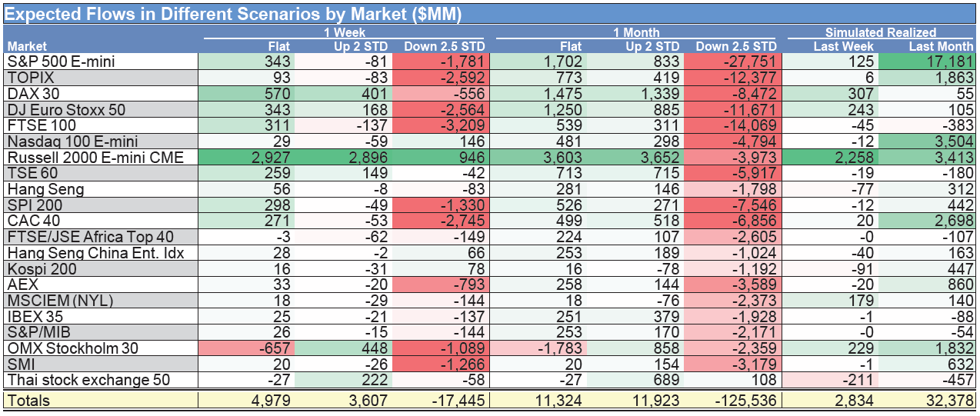Click the FTSE 100 1 Week down value -3,209
The width and height of the screenshot is (980, 416).
462,125
